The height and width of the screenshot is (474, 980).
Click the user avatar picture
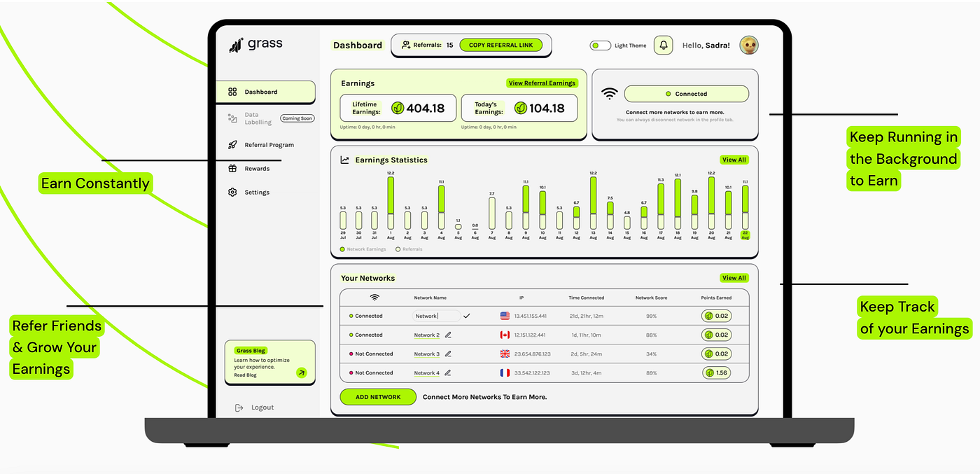[749, 45]
